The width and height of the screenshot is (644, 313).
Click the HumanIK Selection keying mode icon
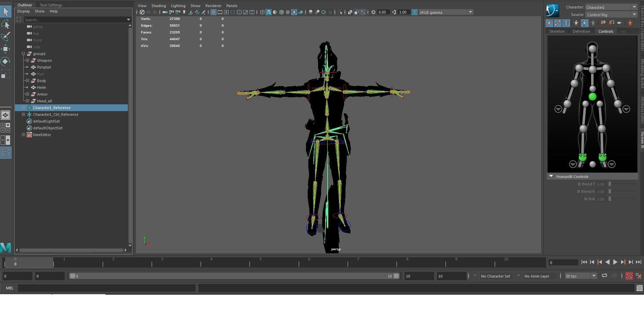[593, 23]
